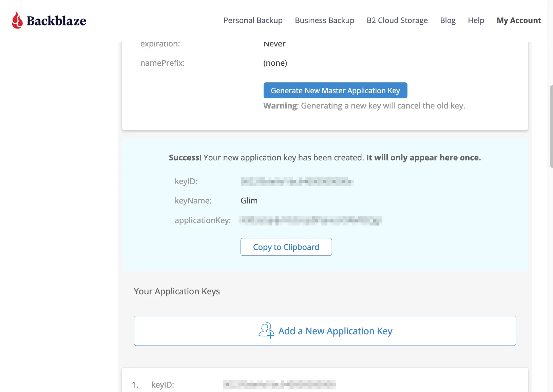Click the Your Application Keys heading

click(x=177, y=291)
